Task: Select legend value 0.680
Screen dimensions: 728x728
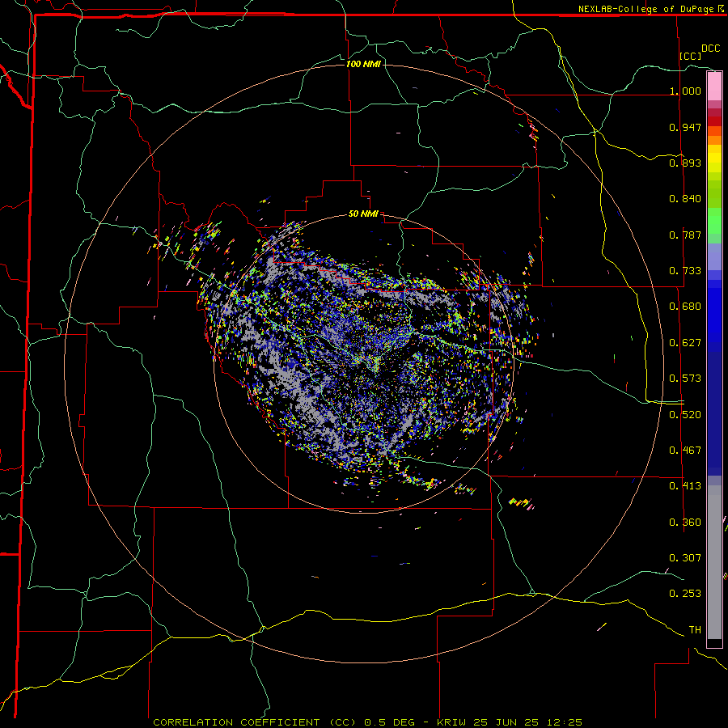Action: pyautogui.click(x=685, y=307)
